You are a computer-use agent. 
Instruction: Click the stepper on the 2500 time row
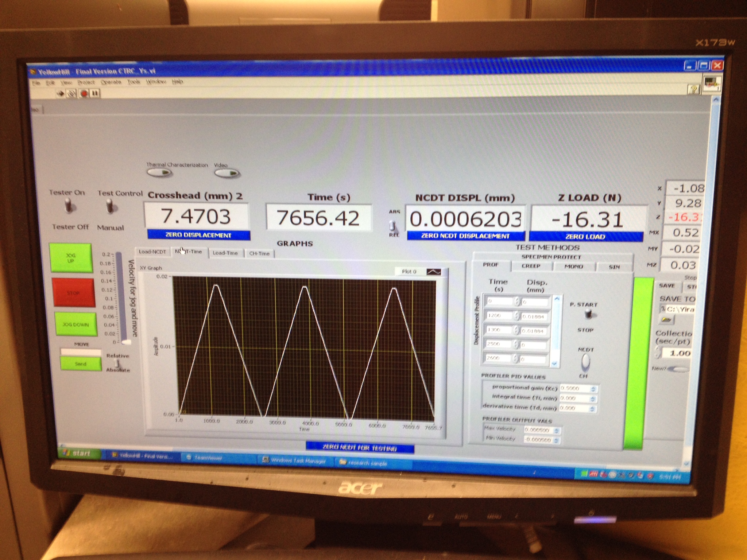[x=516, y=344]
